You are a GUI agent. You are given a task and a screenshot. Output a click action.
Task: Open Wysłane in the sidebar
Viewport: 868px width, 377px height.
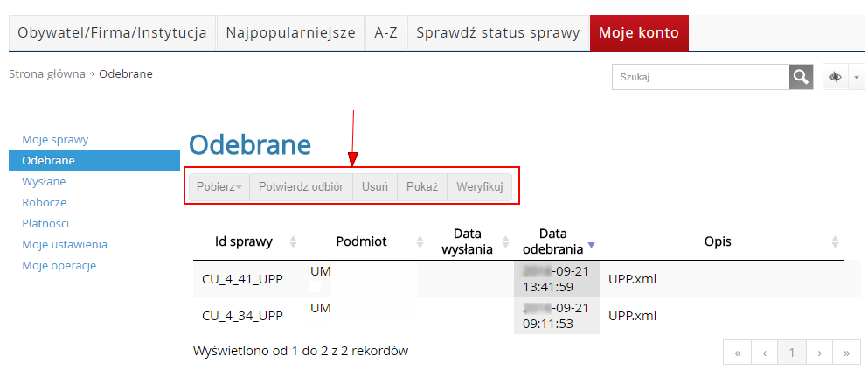click(x=44, y=181)
